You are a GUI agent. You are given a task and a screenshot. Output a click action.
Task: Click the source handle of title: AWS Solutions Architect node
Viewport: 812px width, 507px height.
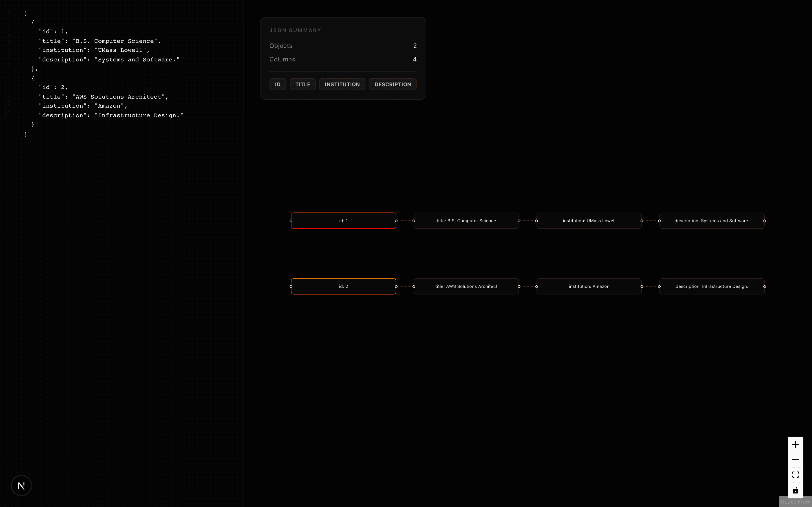pyautogui.click(x=519, y=286)
